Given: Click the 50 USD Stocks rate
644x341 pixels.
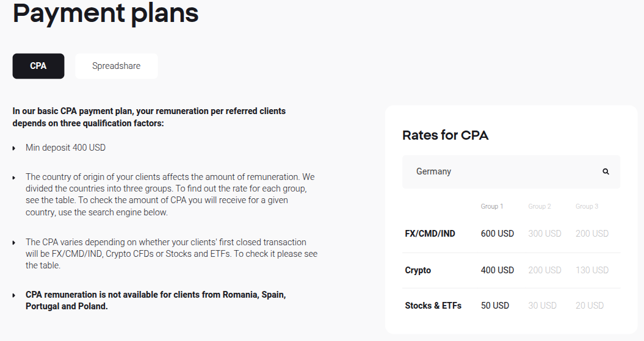Looking at the screenshot, I should pos(494,306).
